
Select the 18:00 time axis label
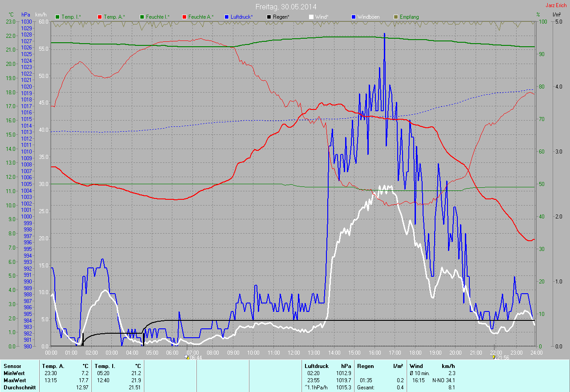[x=415, y=353]
